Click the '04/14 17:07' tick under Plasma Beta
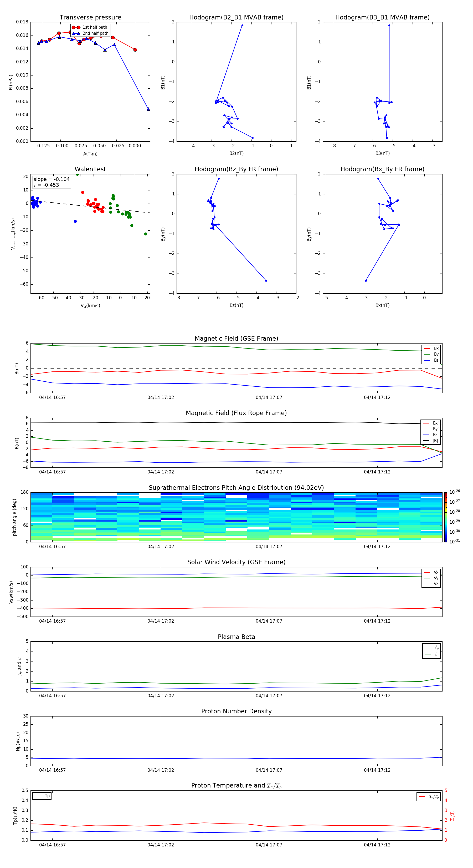The height and width of the screenshot is (868, 473). (x=269, y=696)
